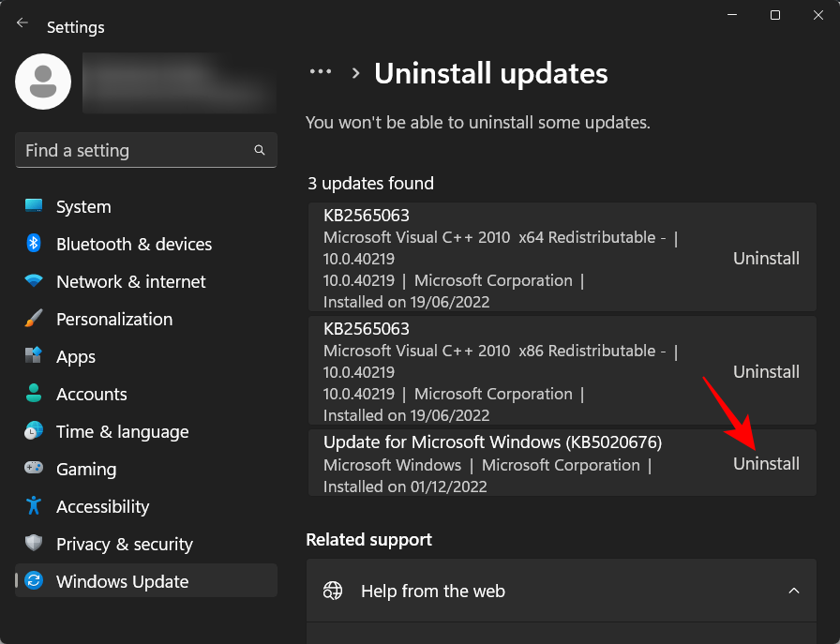Open the Accessibility settings icon

coord(34,506)
